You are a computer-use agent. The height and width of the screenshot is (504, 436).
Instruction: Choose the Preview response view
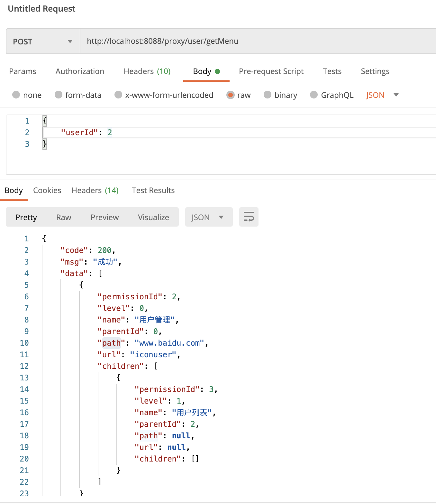104,217
